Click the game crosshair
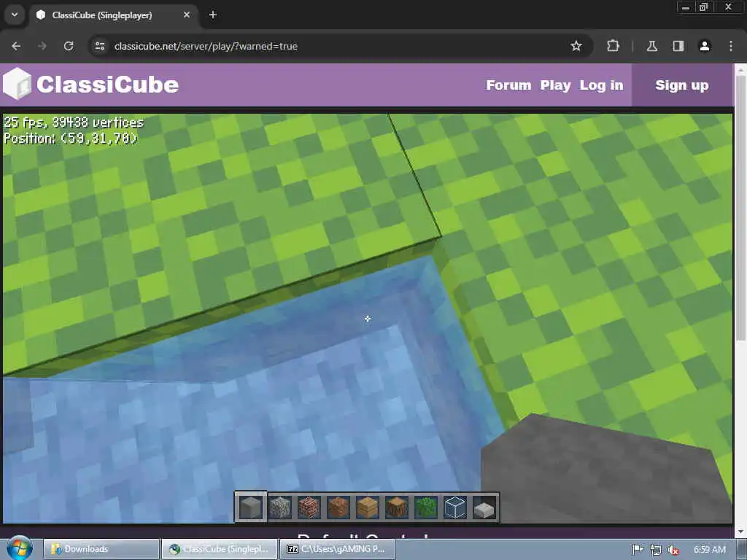747x560 pixels. [368, 319]
